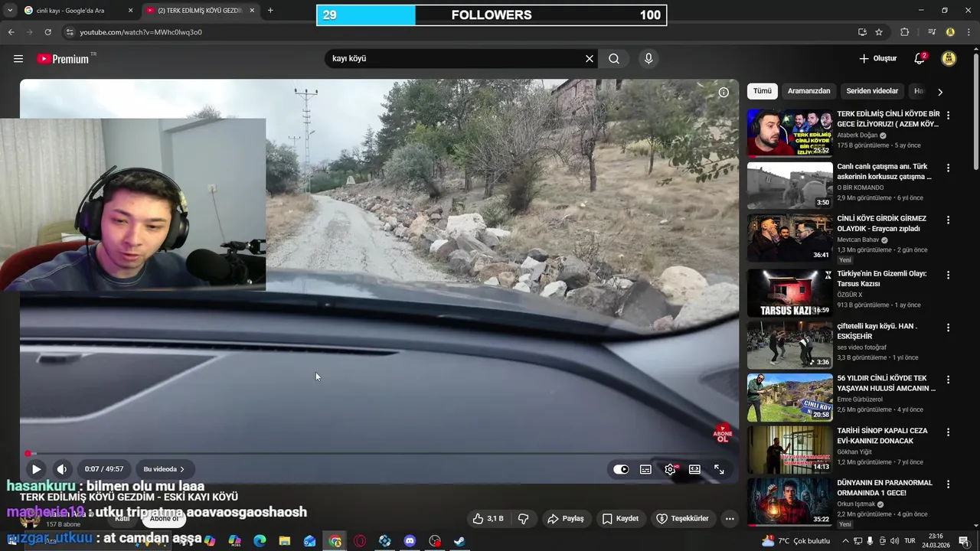Image resolution: width=980 pixels, height=551 pixels.
Task: Open options for 'TERK EDİLMİŞ CİNLİ KÖYDE' video
Action: pos(948,116)
